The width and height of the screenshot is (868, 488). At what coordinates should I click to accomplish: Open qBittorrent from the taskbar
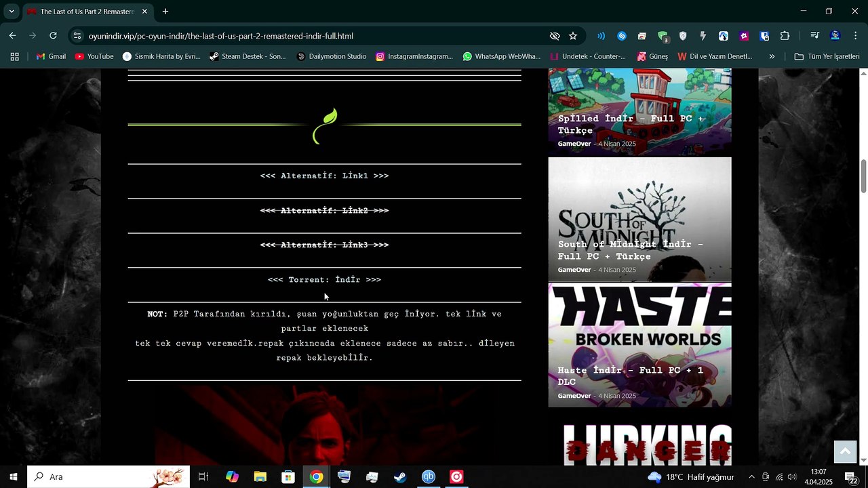tap(429, 477)
